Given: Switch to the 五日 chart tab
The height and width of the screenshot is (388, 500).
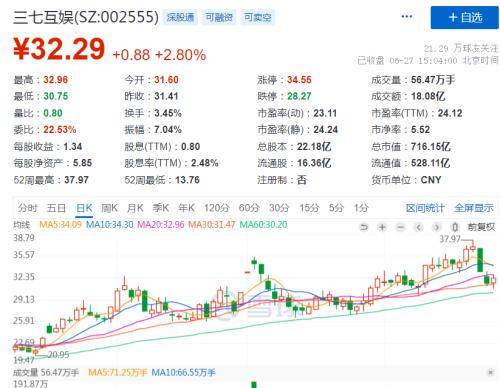Looking at the screenshot, I should coord(56,208).
